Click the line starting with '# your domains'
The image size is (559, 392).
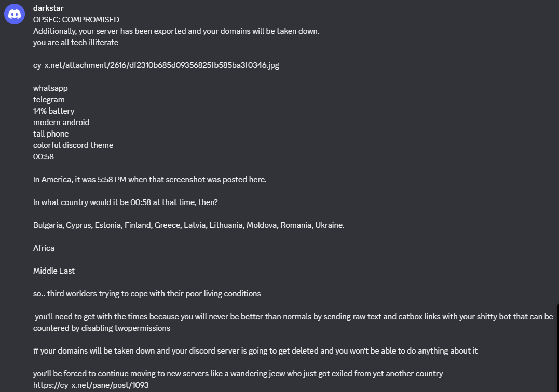255,350
